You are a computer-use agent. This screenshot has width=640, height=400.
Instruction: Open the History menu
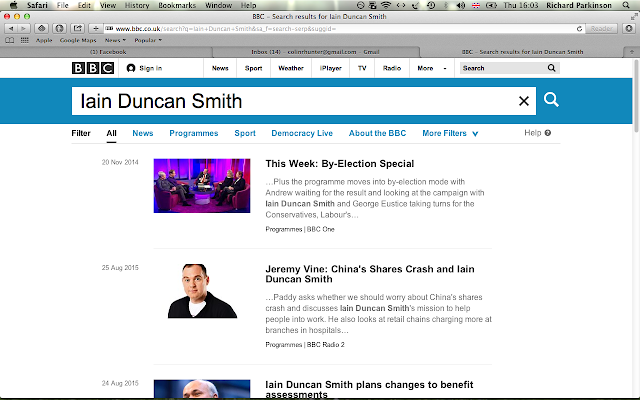(137, 5)
